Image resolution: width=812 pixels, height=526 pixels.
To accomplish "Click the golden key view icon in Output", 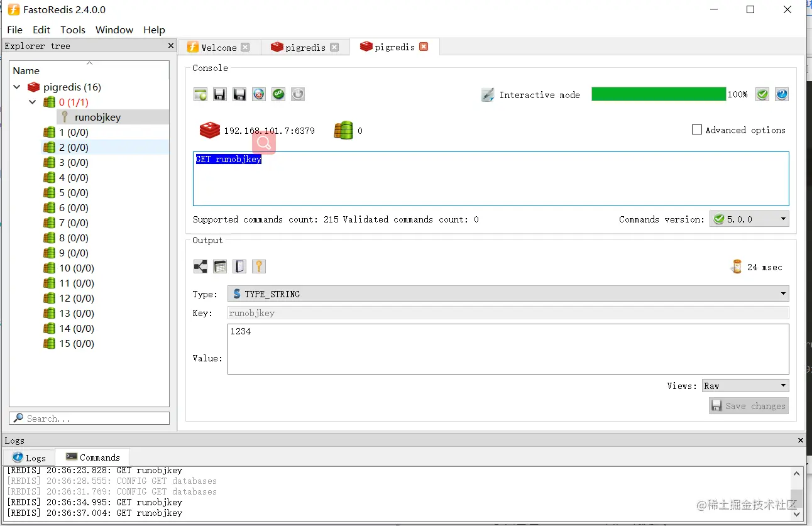I will [x=259, y=266].
